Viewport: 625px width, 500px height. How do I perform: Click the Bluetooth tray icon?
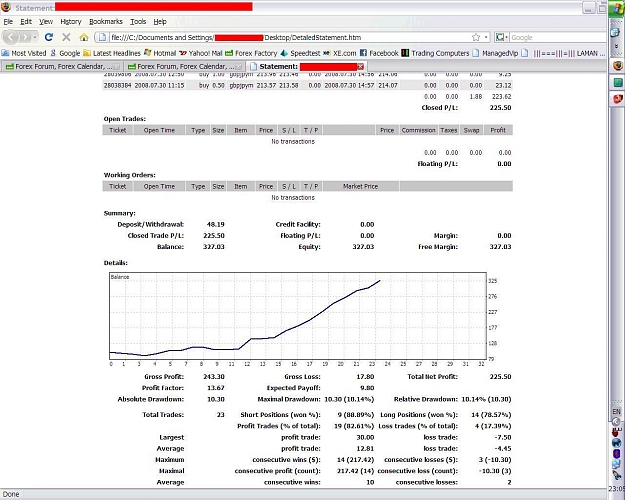[616, 453]
